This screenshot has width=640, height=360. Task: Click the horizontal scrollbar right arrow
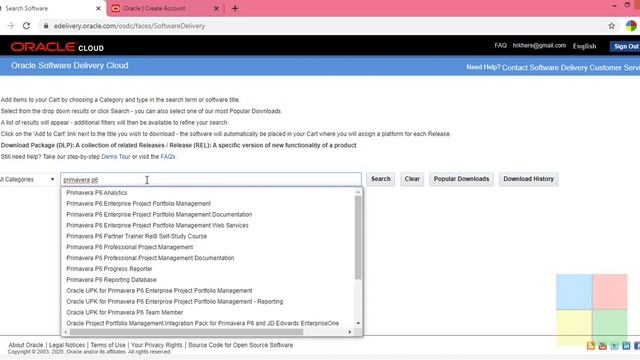[350, 332]
